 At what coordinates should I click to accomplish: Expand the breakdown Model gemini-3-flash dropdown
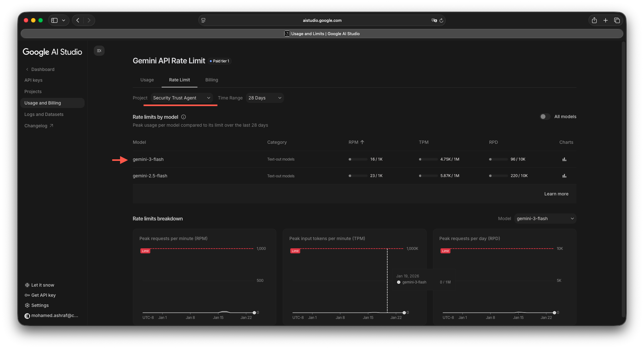coord(545,219)
